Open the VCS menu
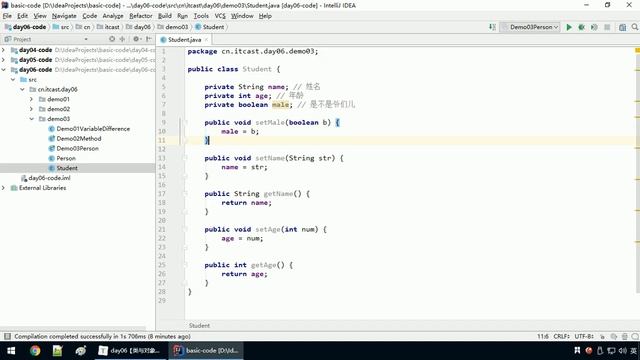Screen dimensions: 640x360 [220, 16]
